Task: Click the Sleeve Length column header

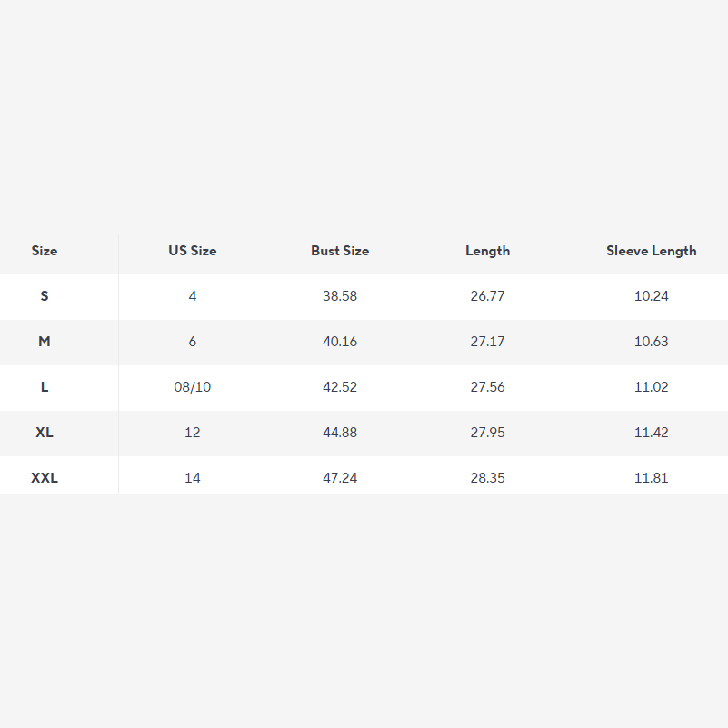Action: tap(652, 251)
